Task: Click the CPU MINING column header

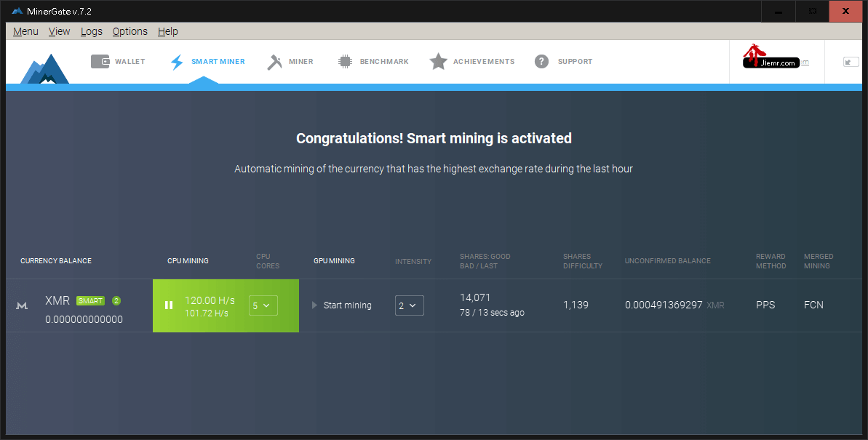Action: [188, 260]
